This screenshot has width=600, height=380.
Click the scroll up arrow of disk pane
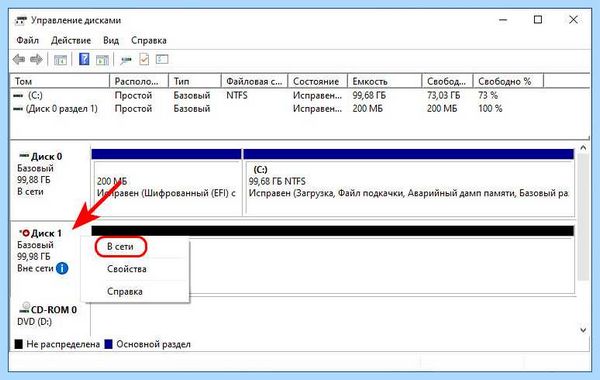coord(583,148)
